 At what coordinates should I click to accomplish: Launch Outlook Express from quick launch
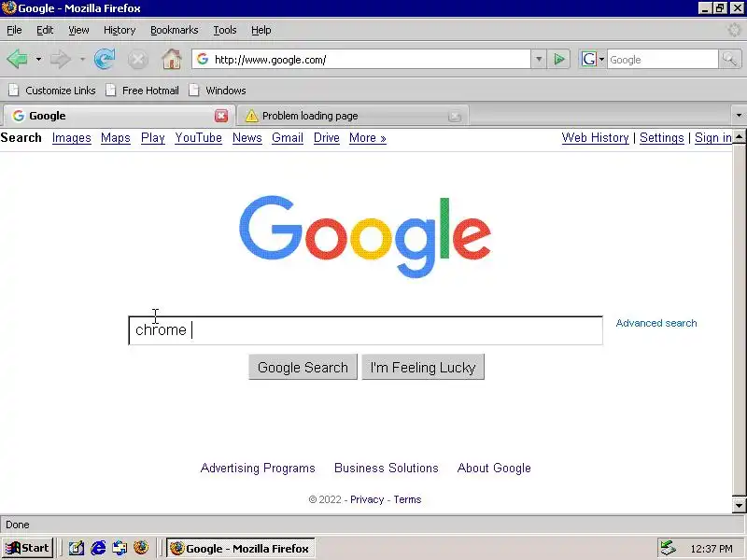click(x=120, y=549)
